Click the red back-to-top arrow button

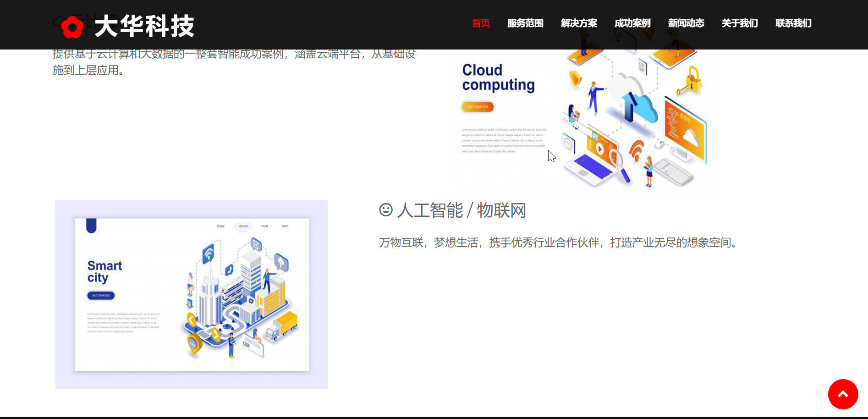843,394
